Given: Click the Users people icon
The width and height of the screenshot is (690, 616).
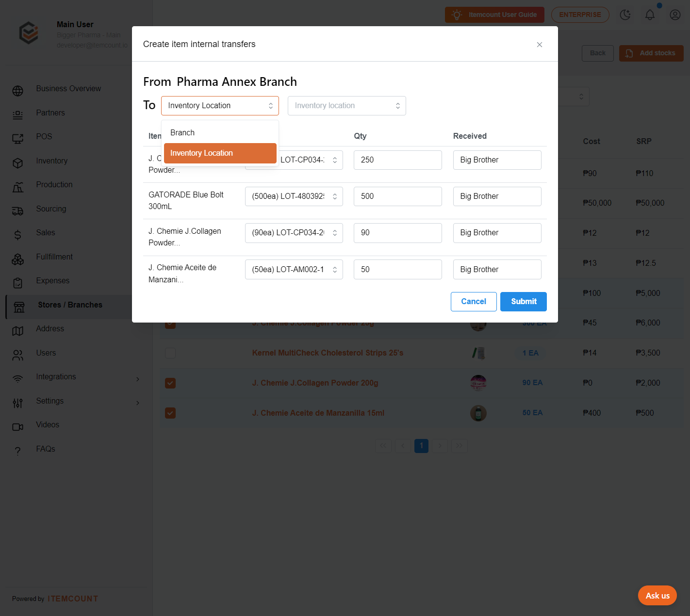Looking at the screenshot, I should [x=18, y=355].
